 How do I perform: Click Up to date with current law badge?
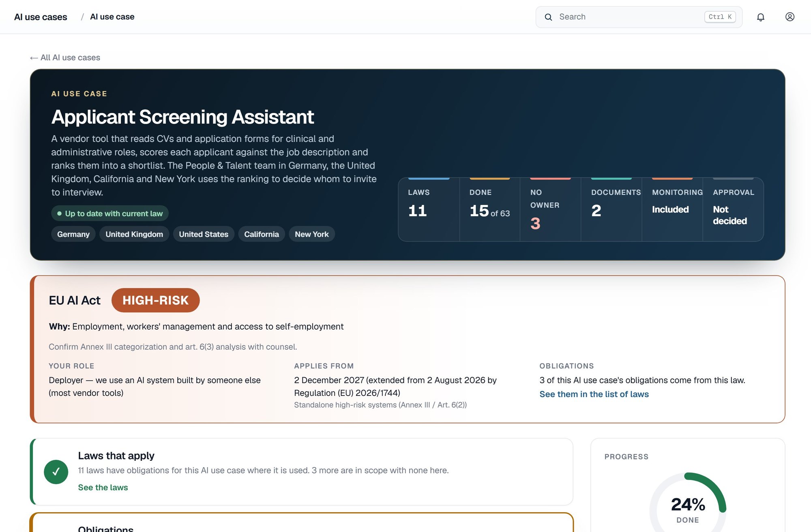pos(110,214)
